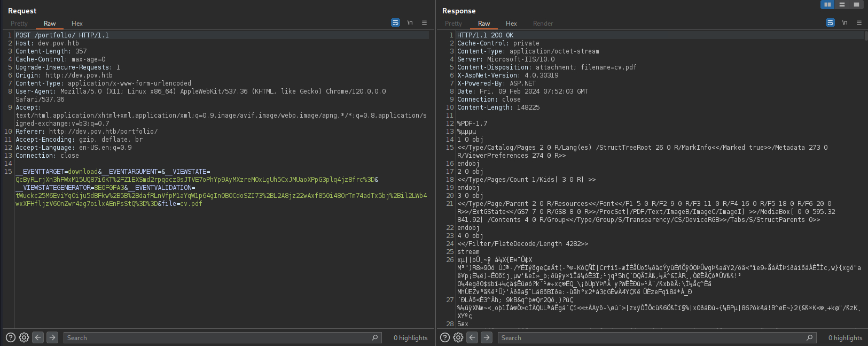Open the Response pane hamburger options menu

tap(859, 22)
